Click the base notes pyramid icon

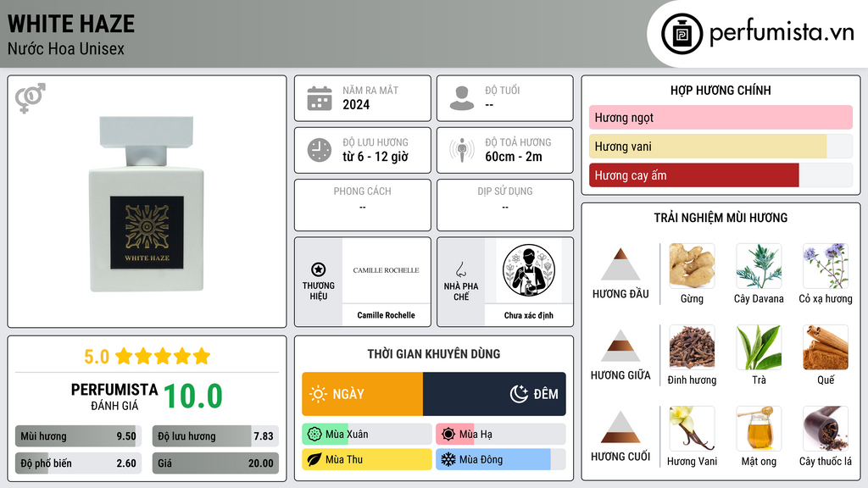[x=620, y=427]
